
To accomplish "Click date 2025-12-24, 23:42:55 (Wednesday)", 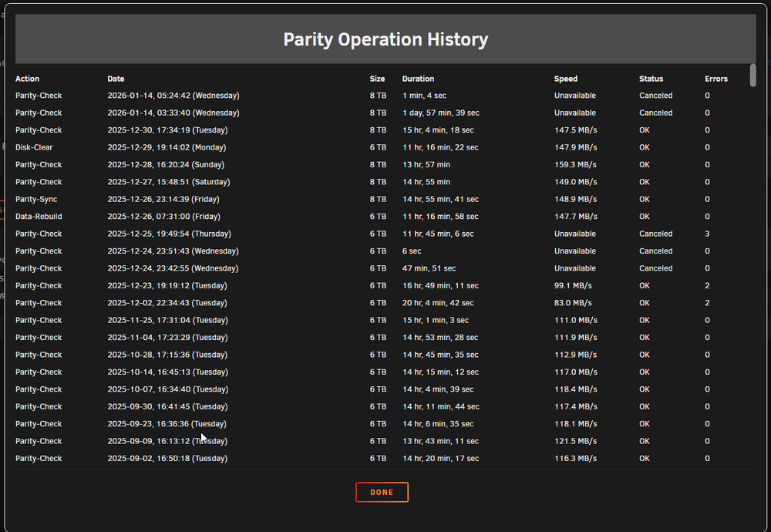I will pyautogui.click(x=173, y=268).
